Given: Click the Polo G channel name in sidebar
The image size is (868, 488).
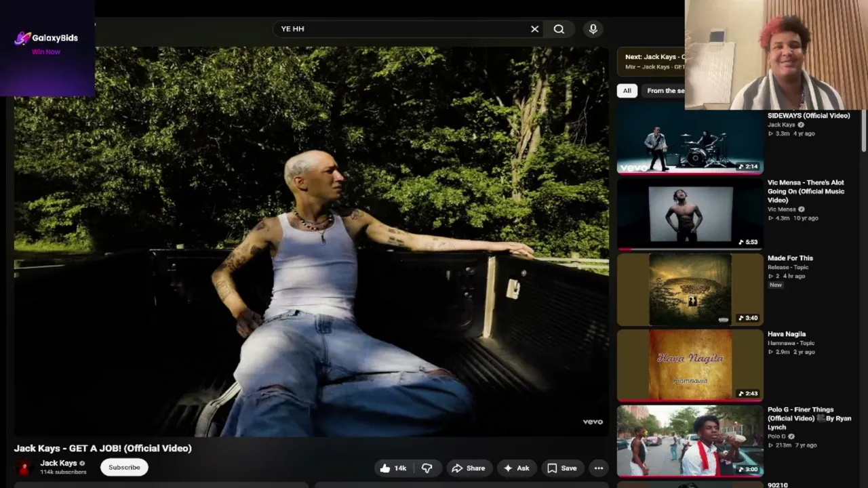Looking at the screenshot, I should point(776,436).
